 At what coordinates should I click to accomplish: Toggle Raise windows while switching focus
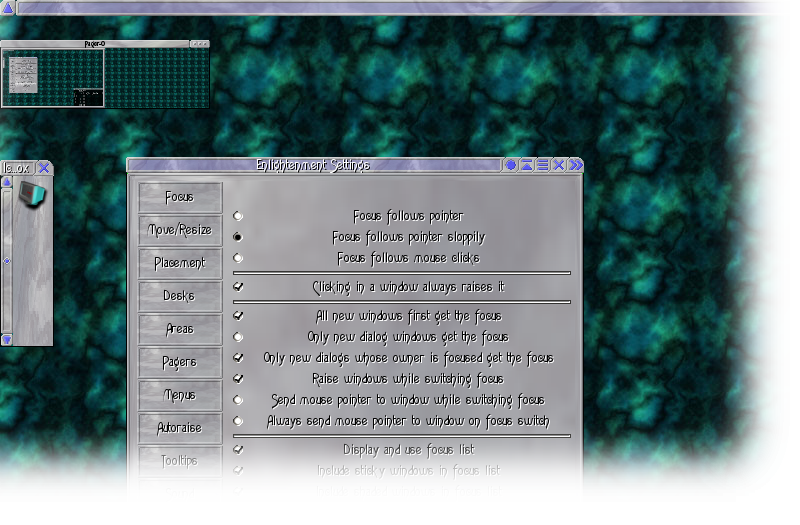click(x=238, y=379)
